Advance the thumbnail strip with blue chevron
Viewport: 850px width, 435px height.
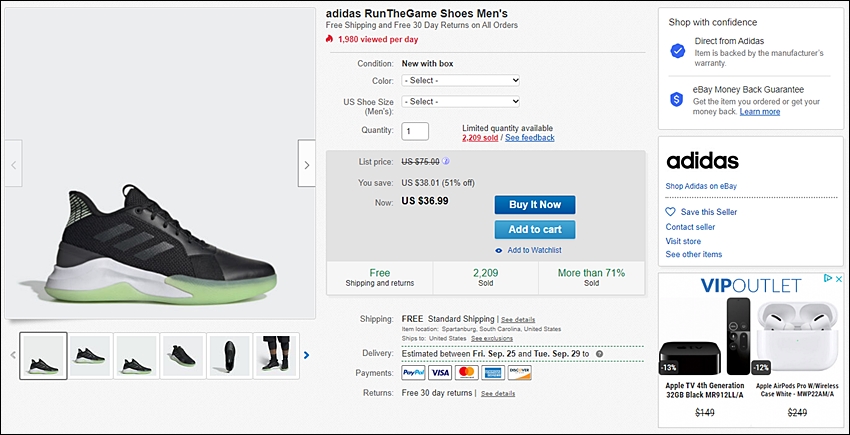pyautogui.click(x=306, y=355)
